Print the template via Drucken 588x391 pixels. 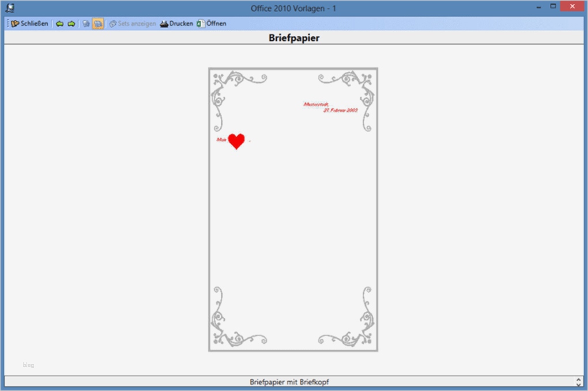point(176,24)
